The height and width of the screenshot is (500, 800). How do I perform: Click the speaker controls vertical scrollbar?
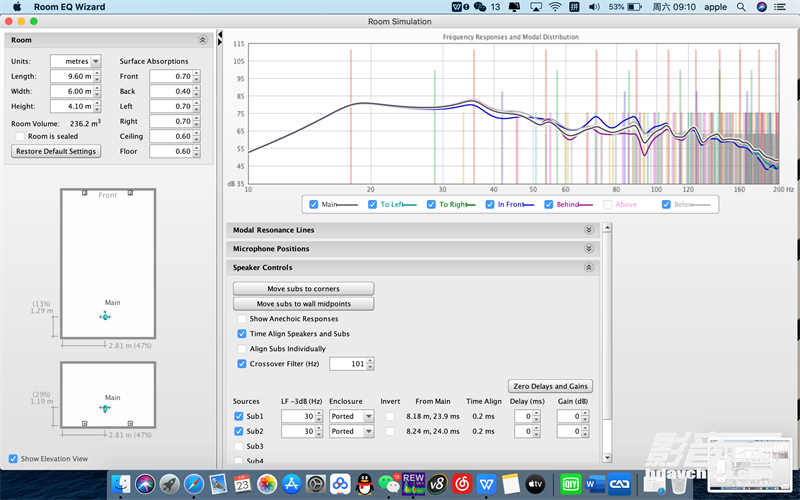tap(607, 342)
